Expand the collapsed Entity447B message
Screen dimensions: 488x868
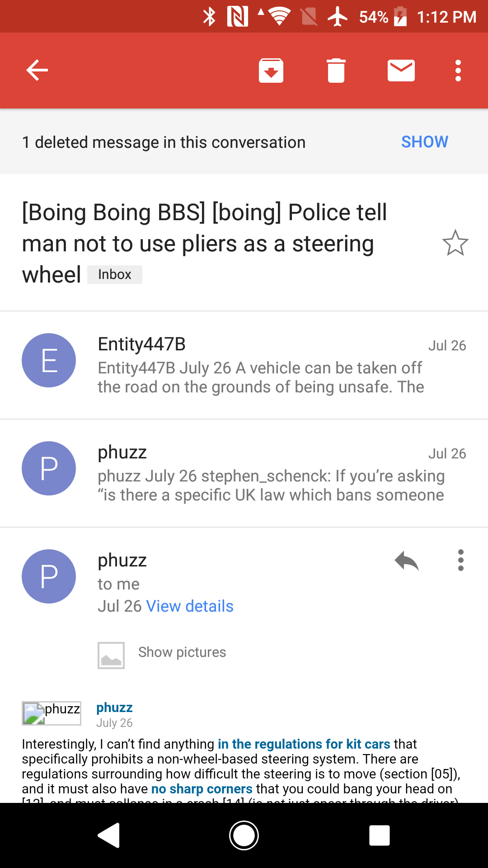[260, 365]
